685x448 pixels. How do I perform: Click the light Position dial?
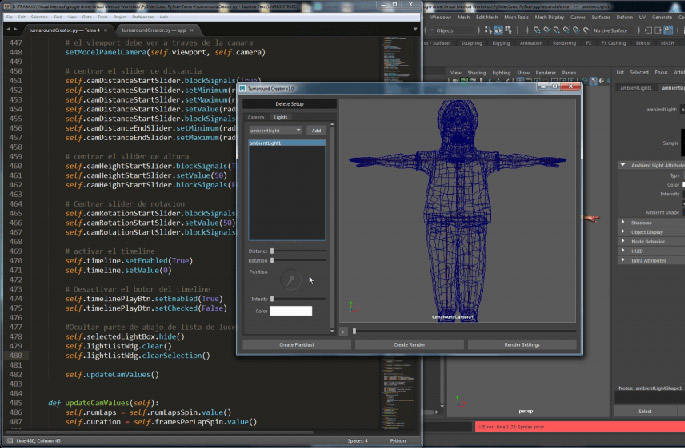[291, 279]
